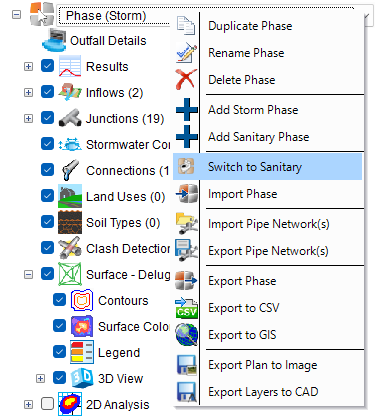Click the Import Phase arrow icon
The height and width of the screenshot is (420, 388).
(x=187, y=194)
